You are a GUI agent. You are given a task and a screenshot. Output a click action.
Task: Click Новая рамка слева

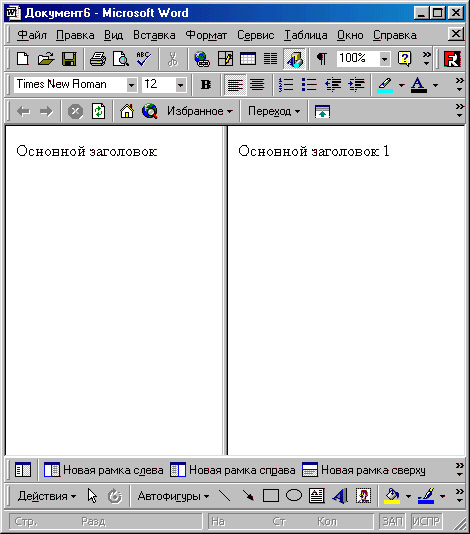(x=104, y=470)
